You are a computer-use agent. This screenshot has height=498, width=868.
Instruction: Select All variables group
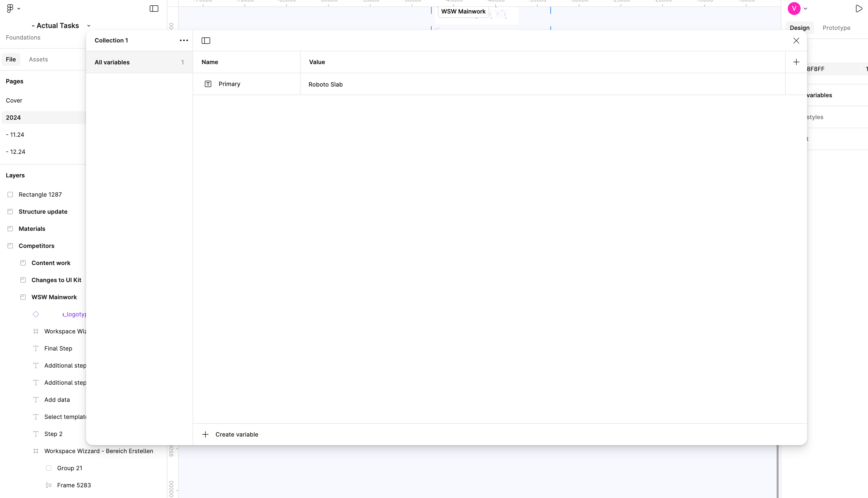pyautogui.click(x=139, y=62)
